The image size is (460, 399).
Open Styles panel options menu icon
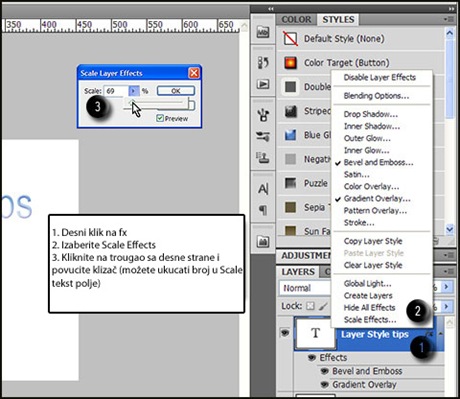pos(449,19)
